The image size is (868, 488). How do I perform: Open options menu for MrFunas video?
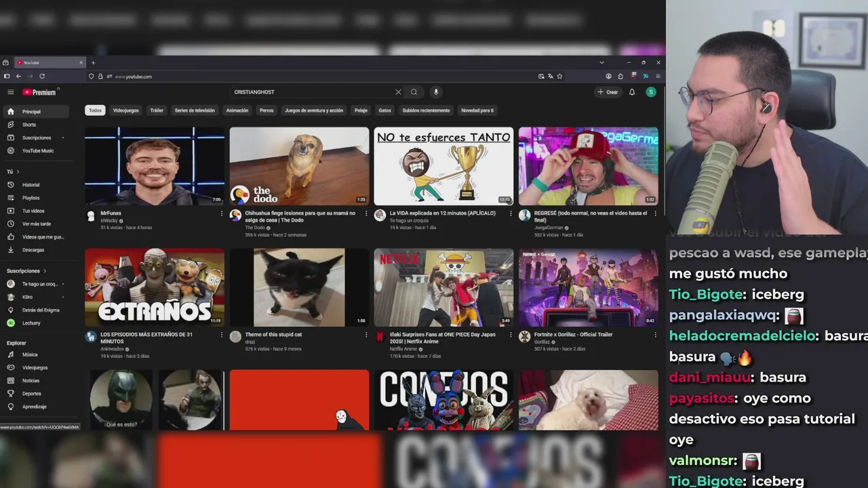(x=221, y=213)
